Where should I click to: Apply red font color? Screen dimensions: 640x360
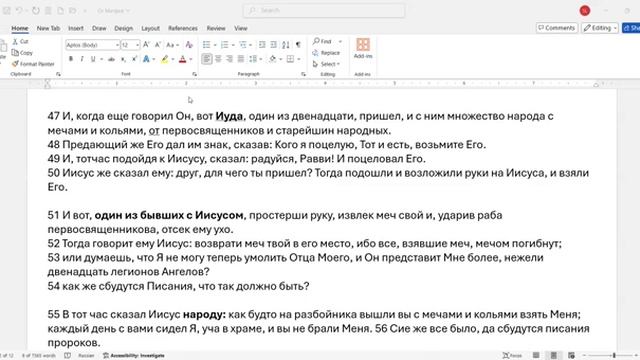click(182, 59)
